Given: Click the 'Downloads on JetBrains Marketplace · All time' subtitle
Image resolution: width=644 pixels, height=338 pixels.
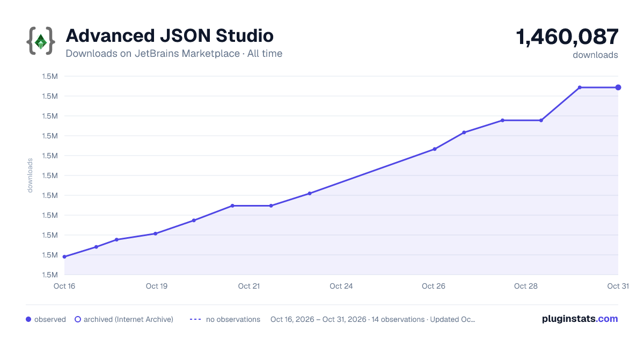Looking at the screenshot, I should (174, 54).
